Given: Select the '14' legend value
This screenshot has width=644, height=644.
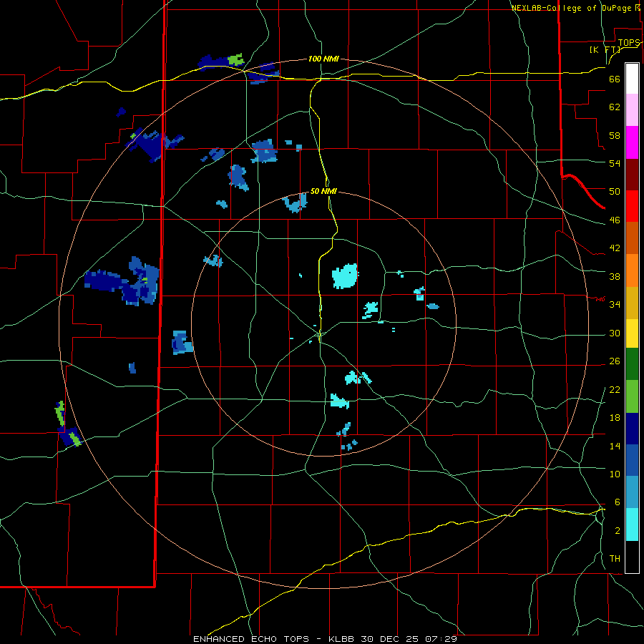Looking at the screenshot, I should point(615,446).
